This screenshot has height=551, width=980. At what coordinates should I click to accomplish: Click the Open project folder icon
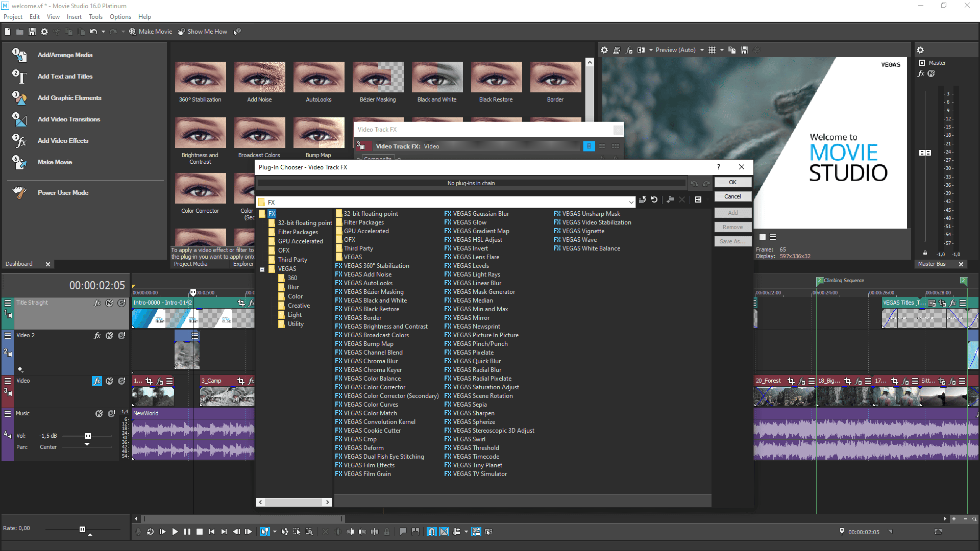click(x=19, y=32)
